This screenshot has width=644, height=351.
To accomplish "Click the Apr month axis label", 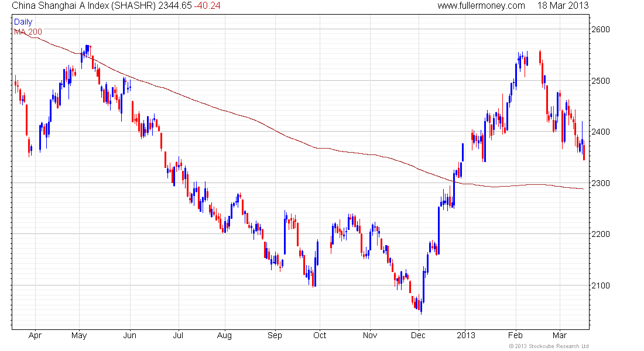I will coord(35,336).
